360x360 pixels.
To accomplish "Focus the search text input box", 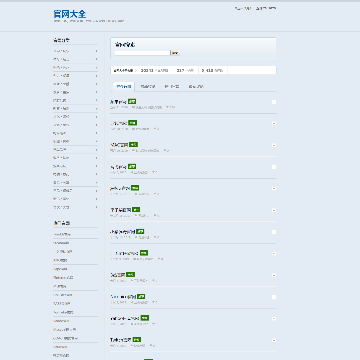I will 142,53.
